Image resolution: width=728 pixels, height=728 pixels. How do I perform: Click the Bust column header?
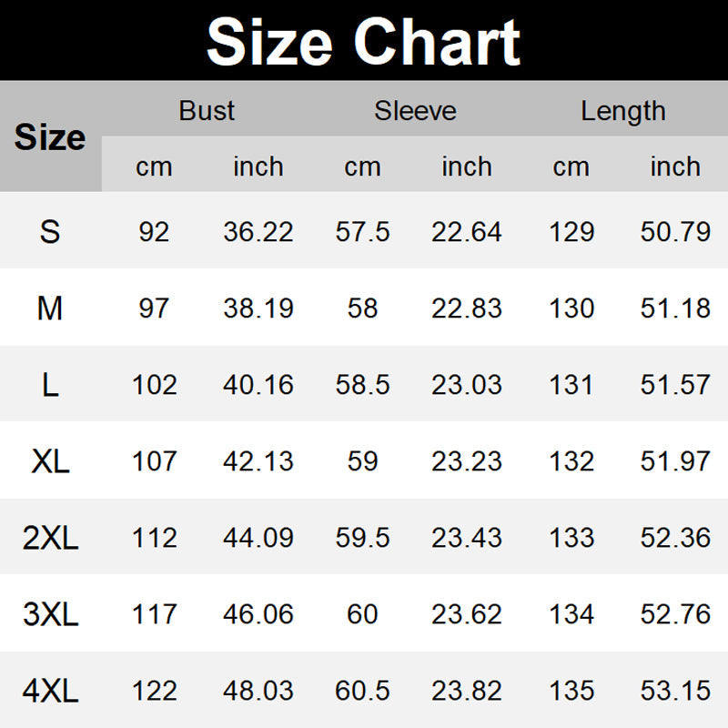[207, 111]
